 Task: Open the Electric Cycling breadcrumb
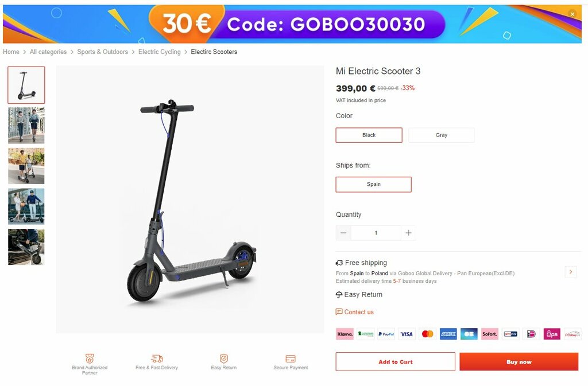pos(160,52)
